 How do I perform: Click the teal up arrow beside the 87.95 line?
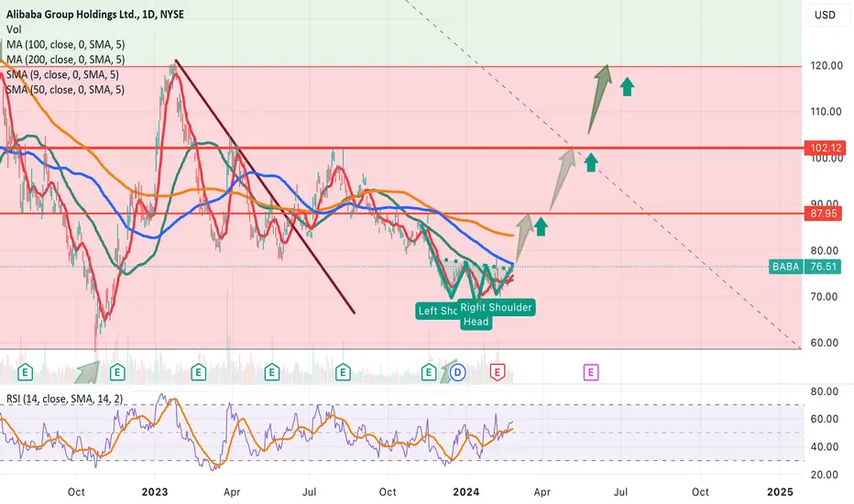coord(541,226)
